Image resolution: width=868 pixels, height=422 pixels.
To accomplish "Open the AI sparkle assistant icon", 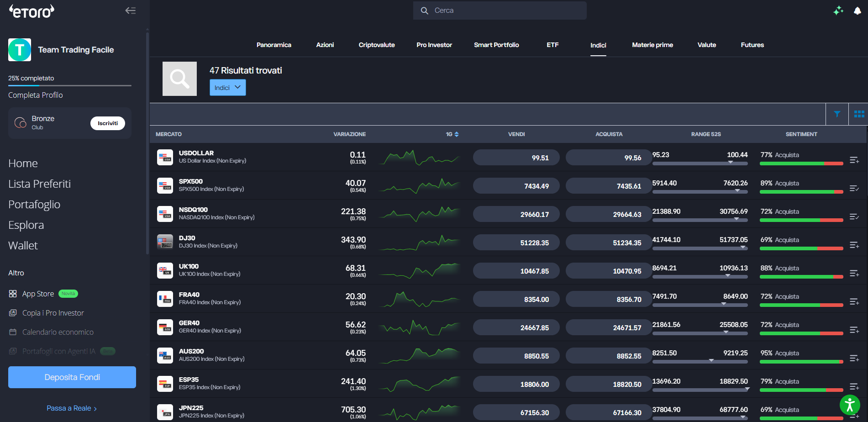I will click(838, 11).
